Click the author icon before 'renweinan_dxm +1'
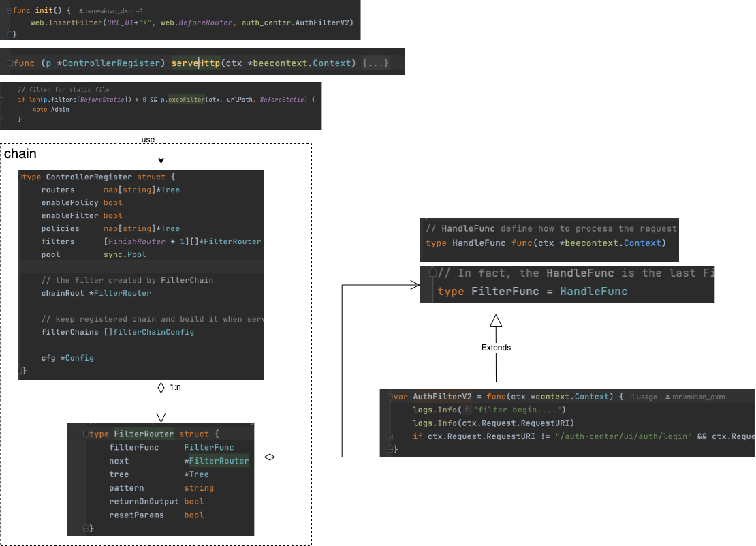The height and width of the screenshot is (546, 756). pos(81,11)
